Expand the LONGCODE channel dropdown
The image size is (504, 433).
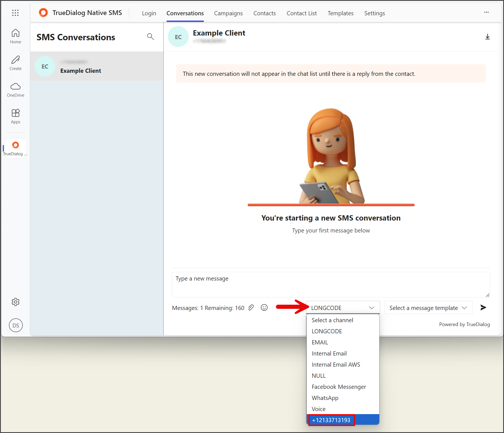coord(343,308)
